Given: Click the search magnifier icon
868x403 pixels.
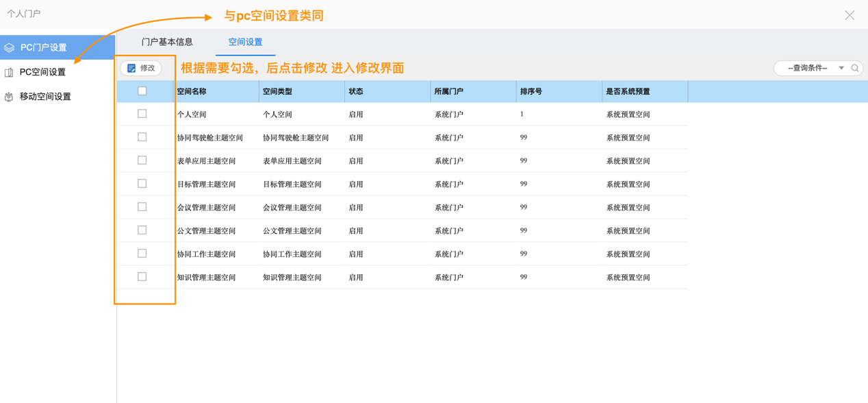Looking at the screenshot, I should click(x=855, y=68).
